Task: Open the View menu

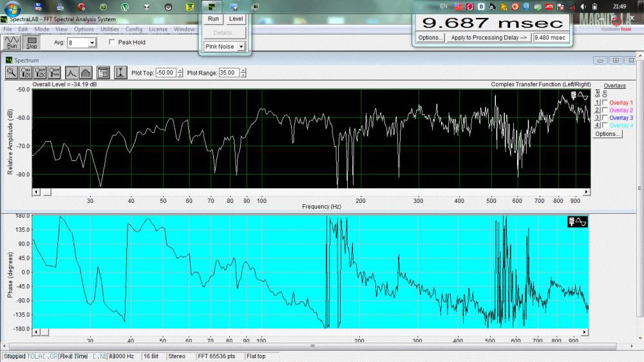Action: [x=61, y=29]
